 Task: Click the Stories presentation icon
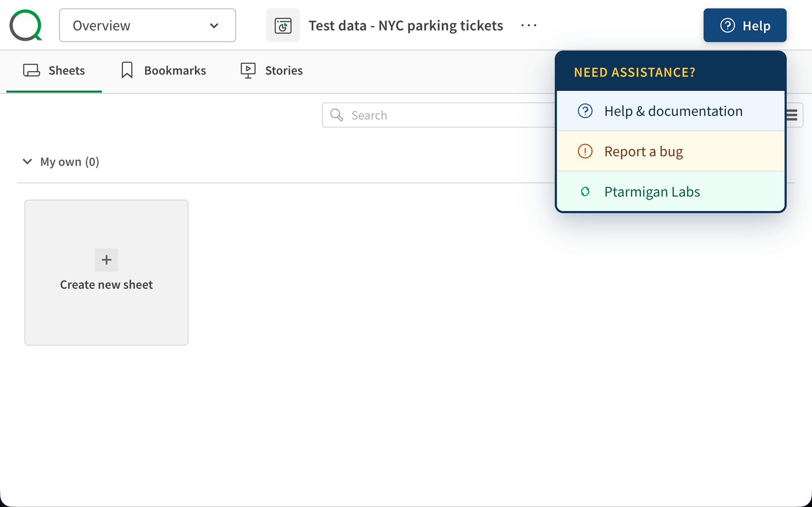point(248,70)
